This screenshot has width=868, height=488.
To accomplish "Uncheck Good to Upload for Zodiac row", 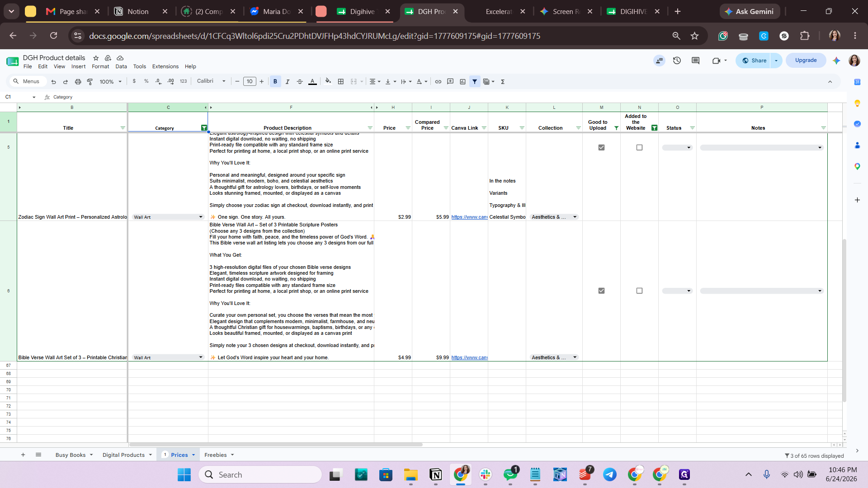I will tap(601, 147).
